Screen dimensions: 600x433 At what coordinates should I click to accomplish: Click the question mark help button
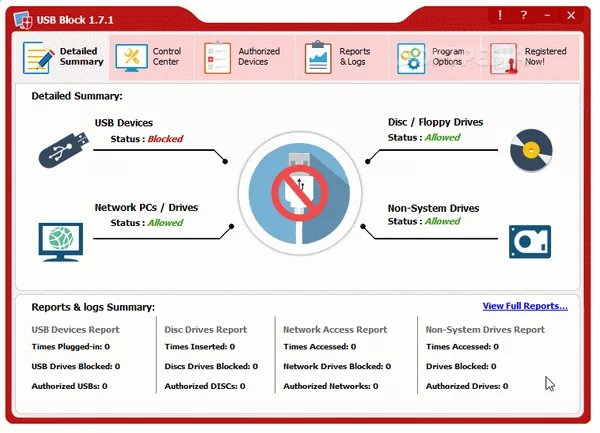click(523, 15)
